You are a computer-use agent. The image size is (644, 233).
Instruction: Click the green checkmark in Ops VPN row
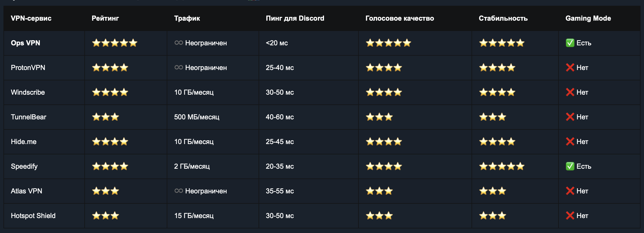(570, 43)
